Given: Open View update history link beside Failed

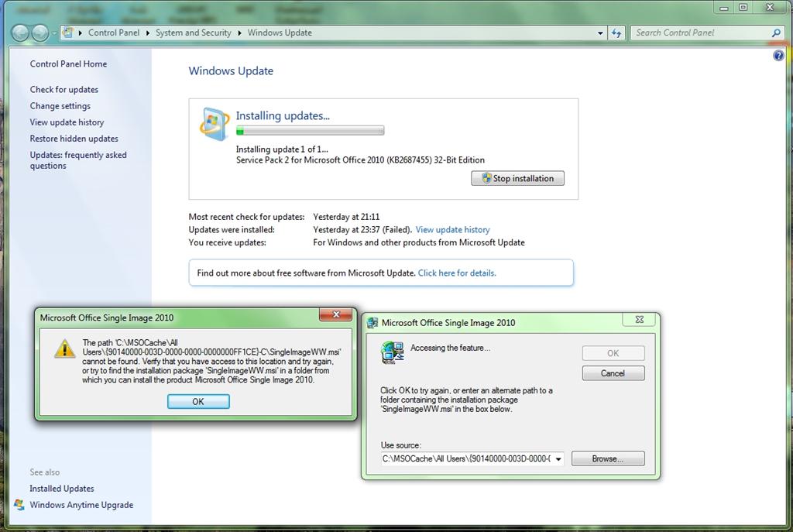Looking at the screenshot, I should point(452,229).
